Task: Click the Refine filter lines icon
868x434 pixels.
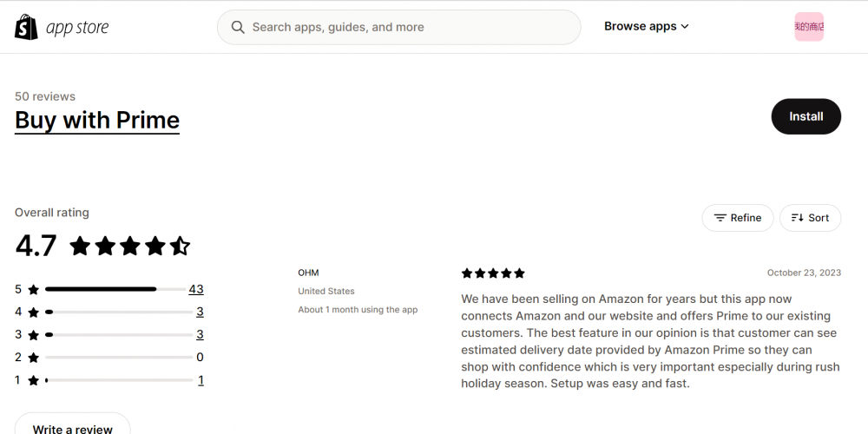Action: click(x=720, y=218)
